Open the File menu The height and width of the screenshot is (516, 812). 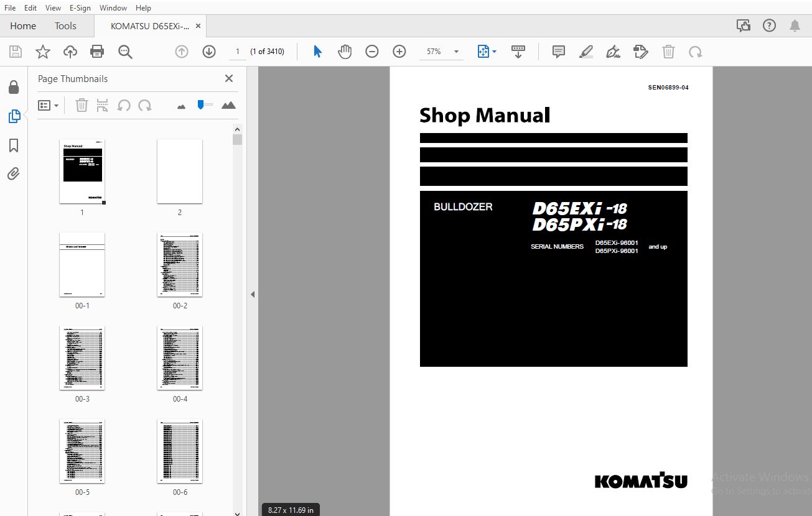click(10, 8)
